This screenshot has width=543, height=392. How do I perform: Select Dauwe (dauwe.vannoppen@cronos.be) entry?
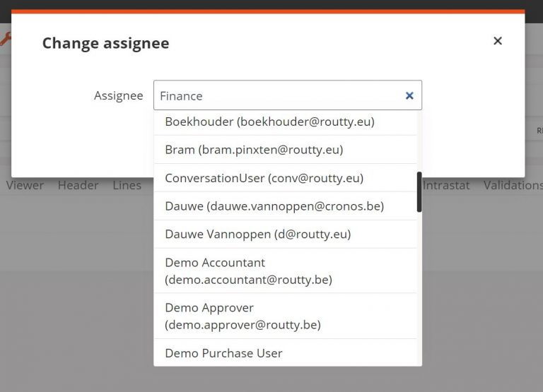(x=274, y=206)
